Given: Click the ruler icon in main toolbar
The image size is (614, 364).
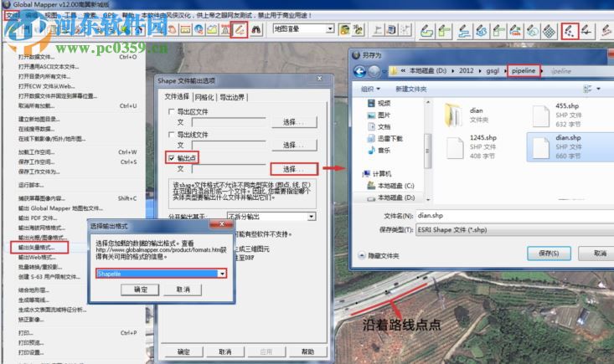Looking at the screenshot, I should (186, 30).
